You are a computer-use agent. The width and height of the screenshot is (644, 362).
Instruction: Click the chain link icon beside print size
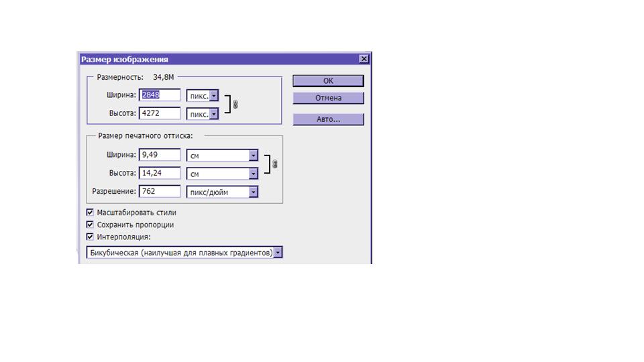coord(274,164)
